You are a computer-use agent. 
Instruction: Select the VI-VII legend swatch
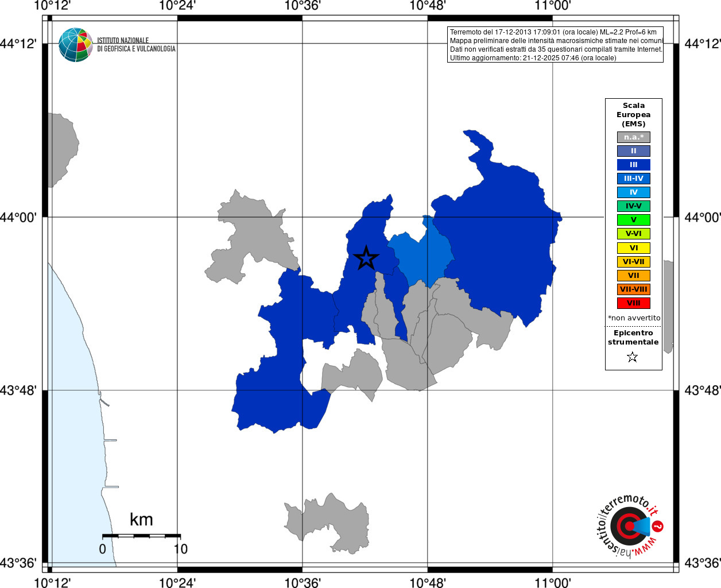[x=634, y=262]
